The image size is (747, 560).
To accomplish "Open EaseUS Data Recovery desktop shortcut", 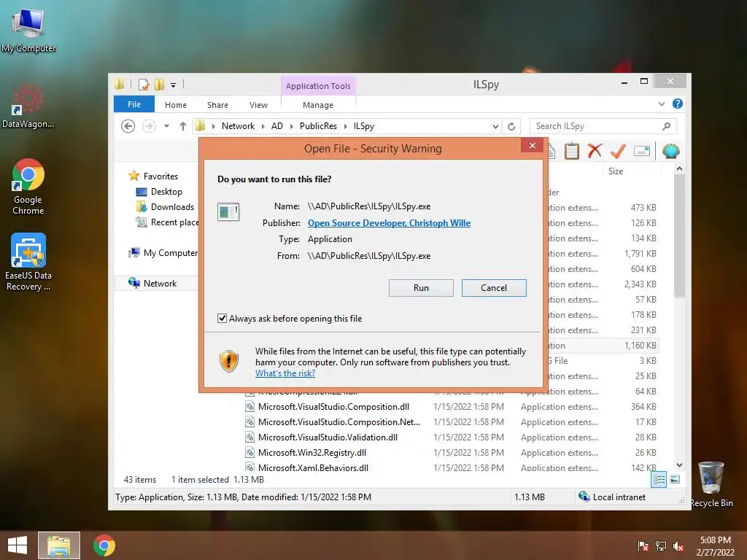I will click(x=28, y=262).
